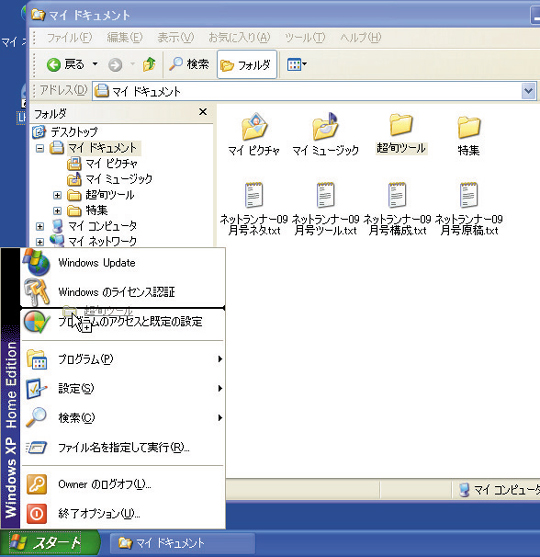Screen dimensions: 540x557
Task: Expand the address bar dropdown
Action: [528, 91]
